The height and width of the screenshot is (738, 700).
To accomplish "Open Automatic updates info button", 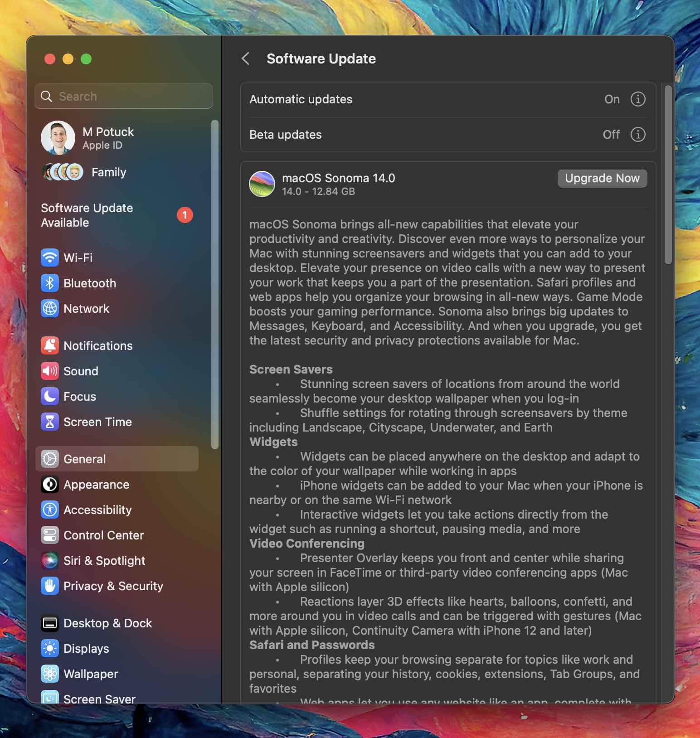I will point(638,99).
